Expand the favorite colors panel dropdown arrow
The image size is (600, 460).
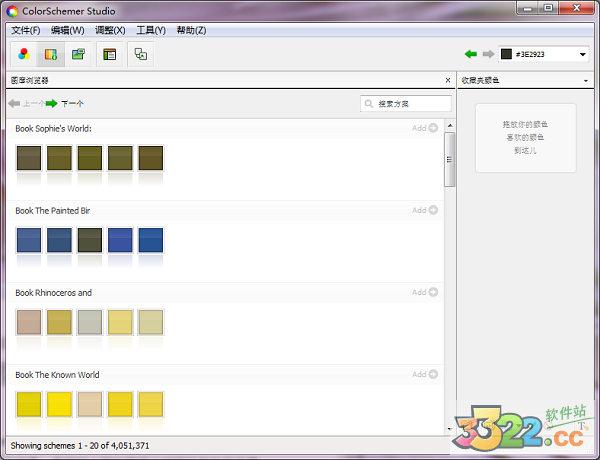[x=586, y=80]
